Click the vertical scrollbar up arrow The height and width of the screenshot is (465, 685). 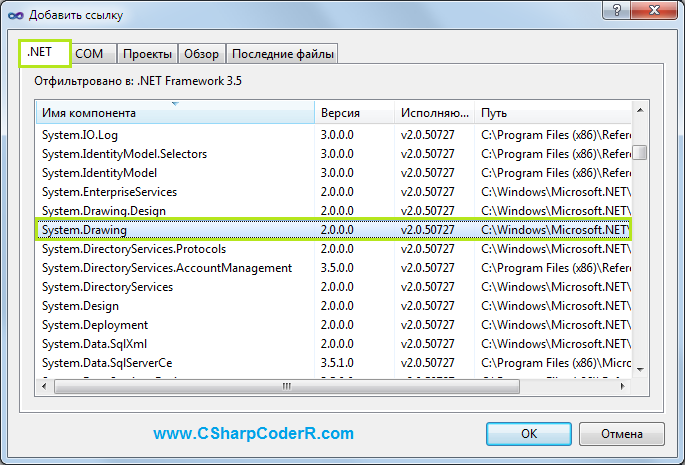pos(640,110)
